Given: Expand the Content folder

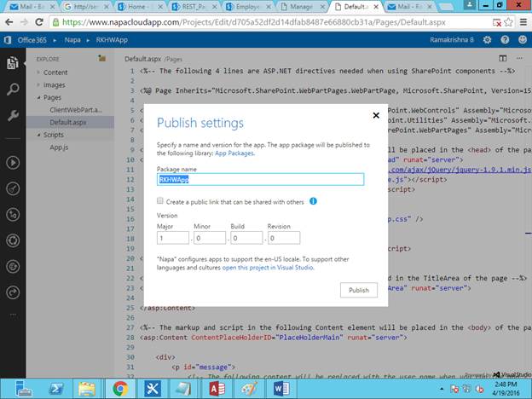Looking at the screenshot, I should pos(38,72).
